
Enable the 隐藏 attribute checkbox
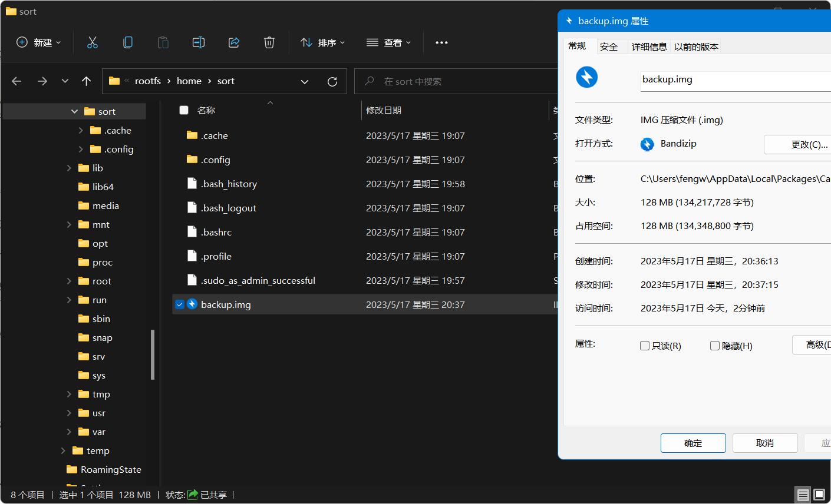[714, 346]
